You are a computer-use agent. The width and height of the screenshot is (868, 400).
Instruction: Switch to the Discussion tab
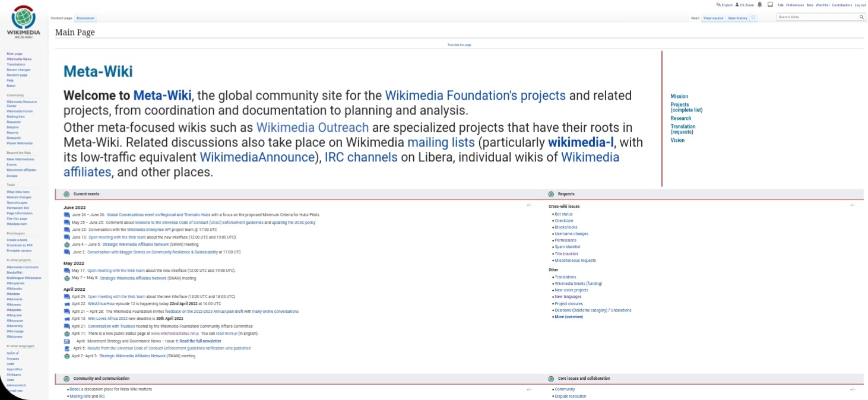tap(85, 18)
